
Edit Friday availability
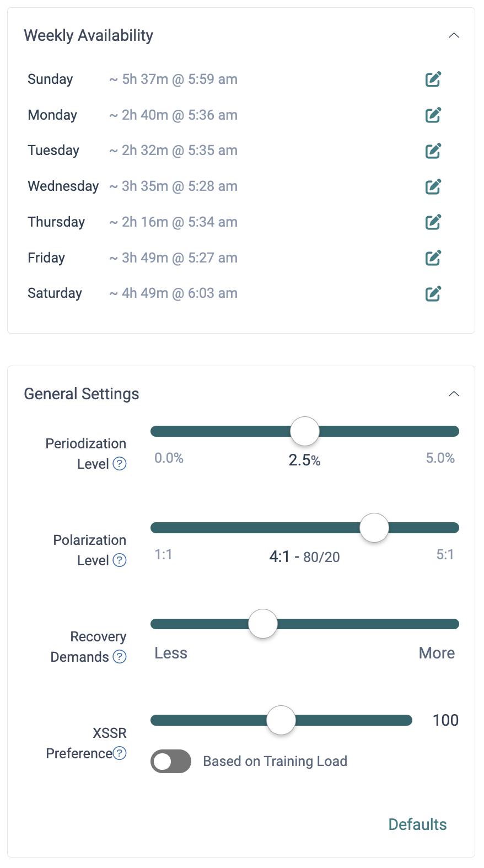433,258
